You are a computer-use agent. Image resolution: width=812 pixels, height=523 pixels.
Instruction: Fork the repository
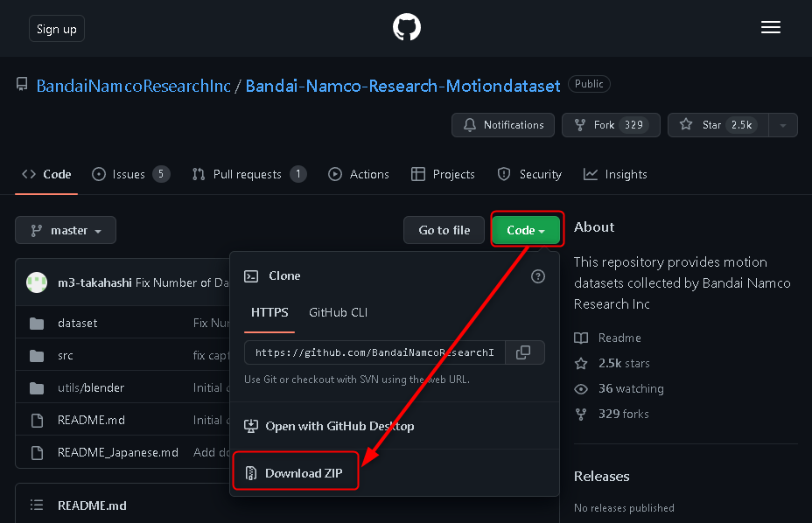pos(611,125)
